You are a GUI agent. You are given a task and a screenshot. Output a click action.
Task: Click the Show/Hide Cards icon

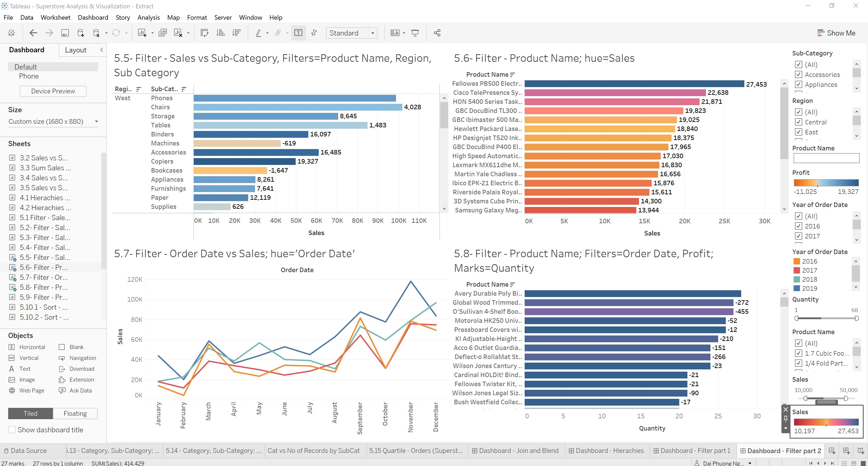(x=395, y=33)
